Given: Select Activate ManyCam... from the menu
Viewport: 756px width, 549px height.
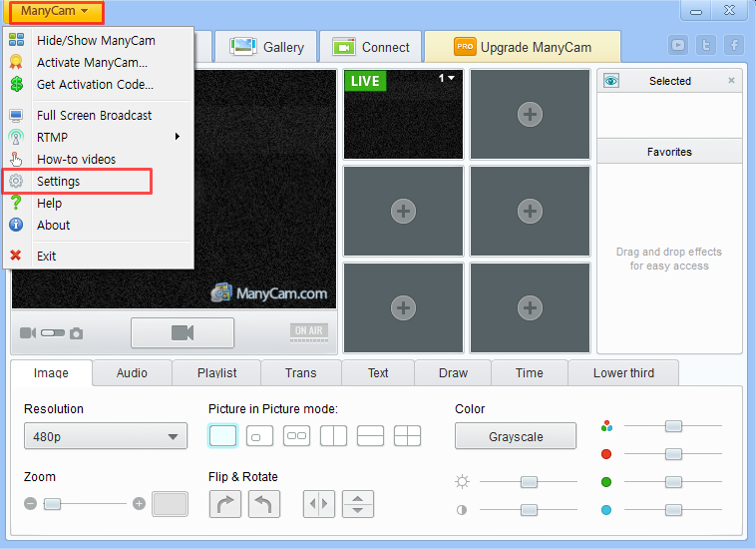Looking at the screenshot, I should [x=98, y=63].
